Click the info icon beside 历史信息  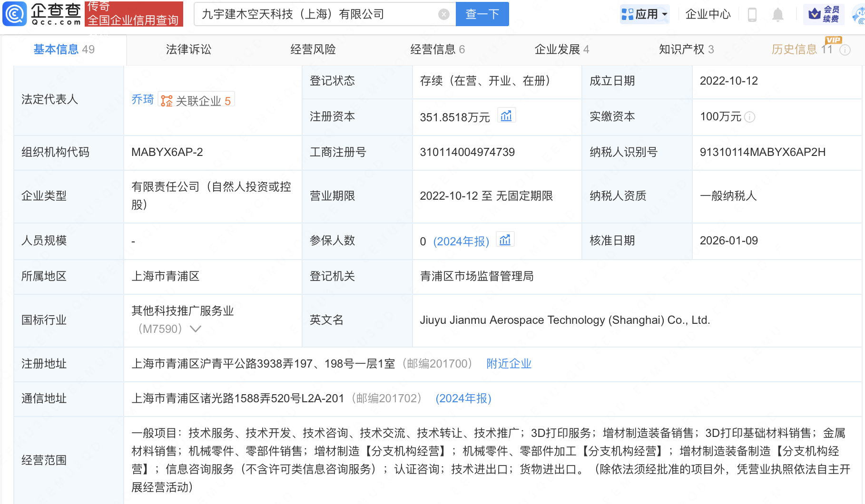click(845, 49)
